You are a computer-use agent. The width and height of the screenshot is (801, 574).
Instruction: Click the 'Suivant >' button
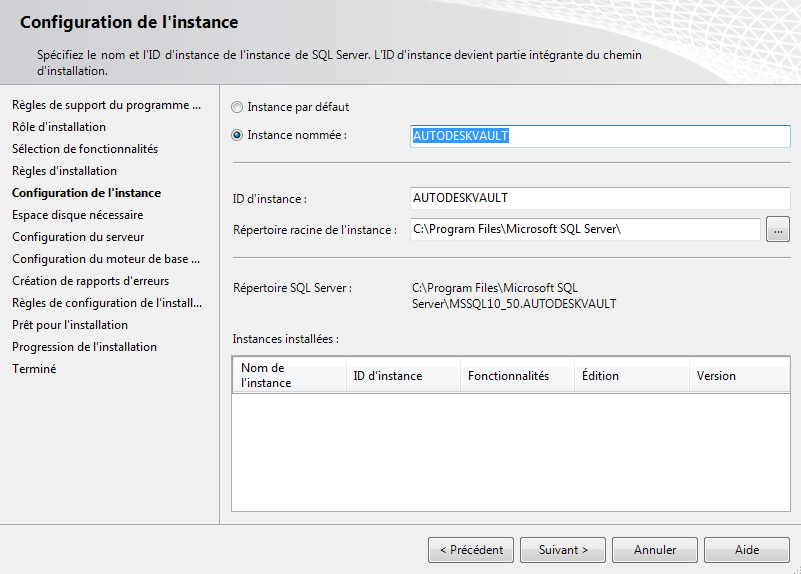point(563,550)
